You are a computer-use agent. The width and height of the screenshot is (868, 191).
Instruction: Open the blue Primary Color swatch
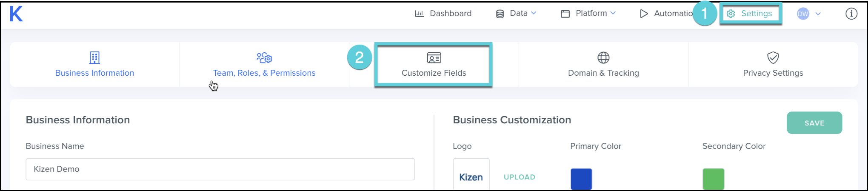tap(581, 179)
